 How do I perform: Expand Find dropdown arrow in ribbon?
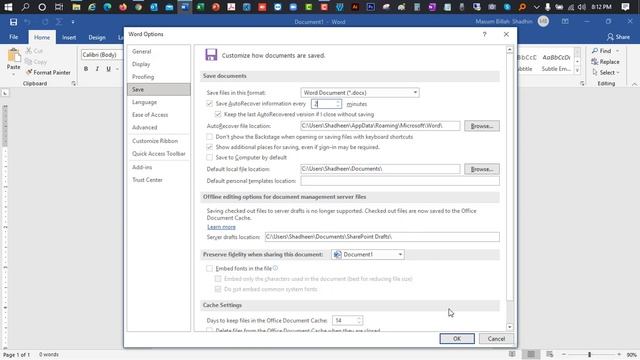point(618,51)
